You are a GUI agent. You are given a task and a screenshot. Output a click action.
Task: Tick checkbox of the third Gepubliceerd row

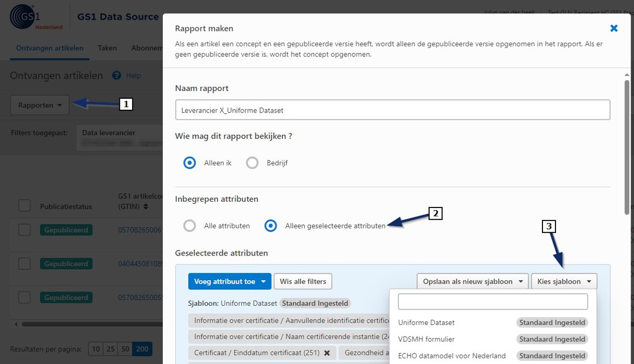click(25, 298)
